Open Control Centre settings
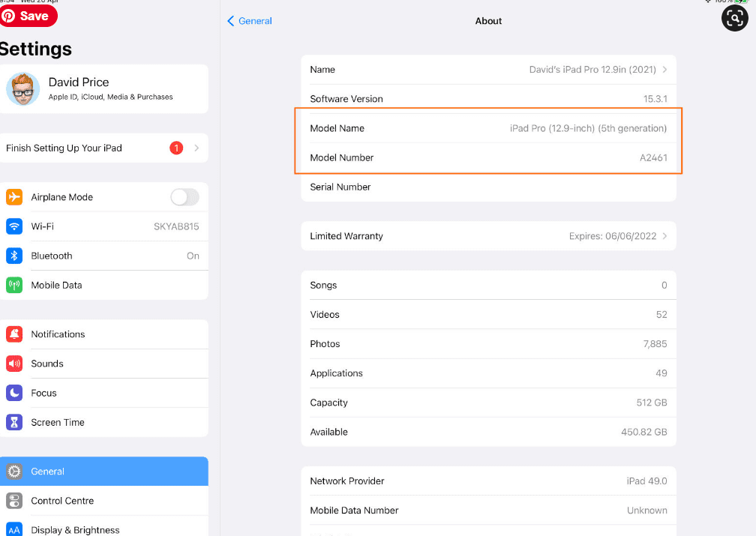The width and height of the screenshot is (756, 536). [x=104, y=501]
